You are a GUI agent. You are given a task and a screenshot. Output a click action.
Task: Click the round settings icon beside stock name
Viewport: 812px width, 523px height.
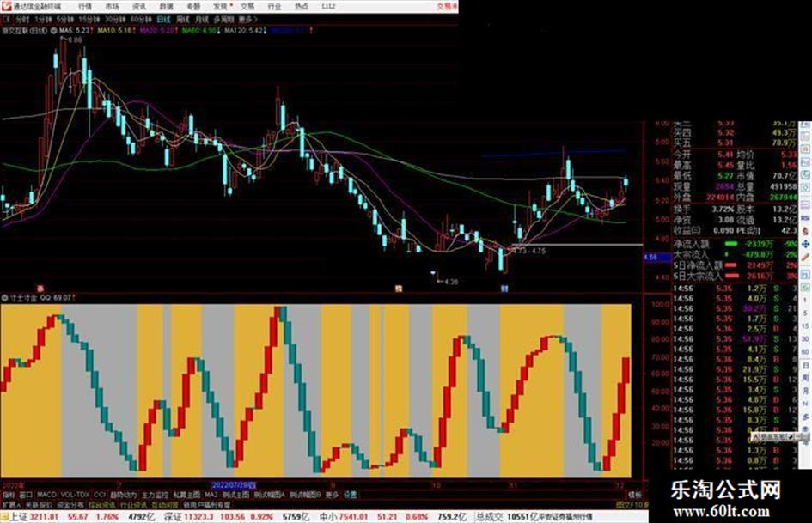(x=53, y=31)
